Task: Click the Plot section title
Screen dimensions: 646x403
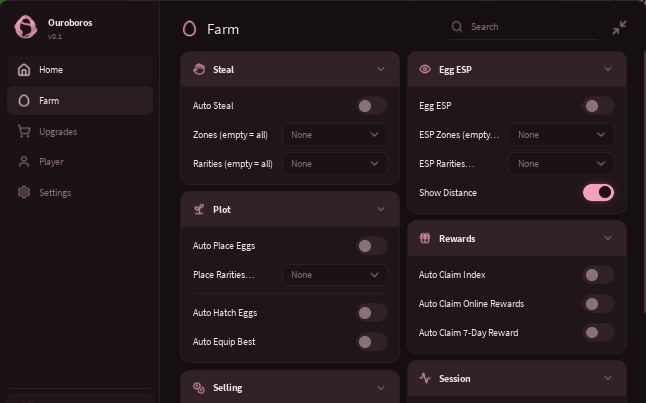Action: click(222, 210)
